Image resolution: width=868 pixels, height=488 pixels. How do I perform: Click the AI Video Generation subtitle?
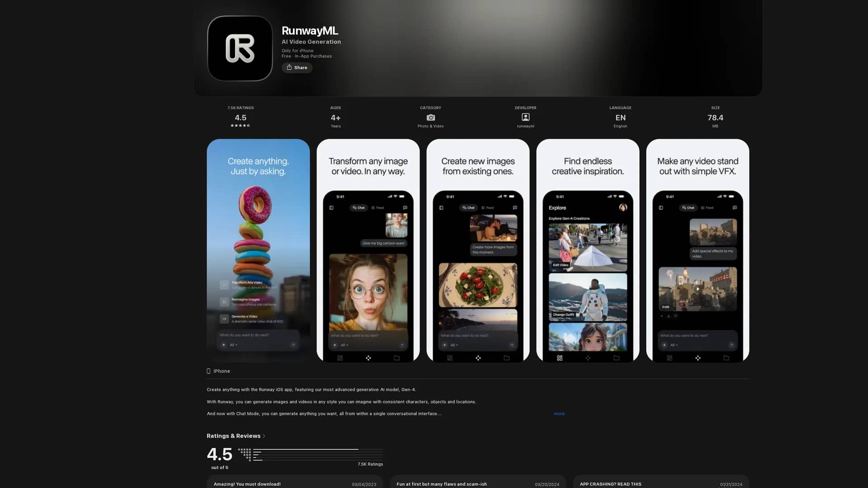(x=311, y=42)
